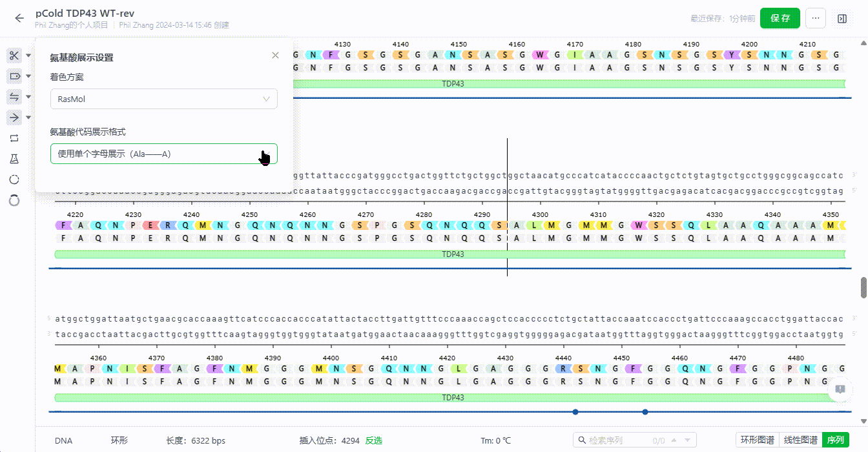
Task: Click the right-arrow primer tool icon
Action: tap(14, 117)
